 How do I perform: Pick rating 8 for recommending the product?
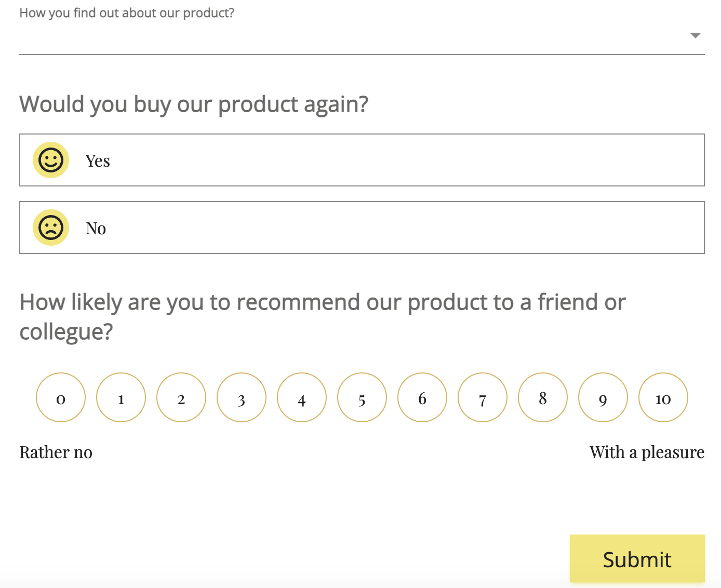[543, 397]
